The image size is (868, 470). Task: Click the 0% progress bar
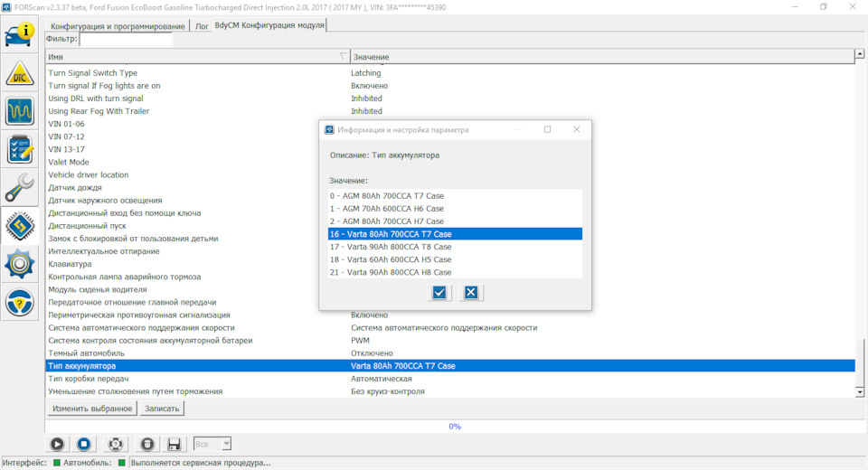455,427
